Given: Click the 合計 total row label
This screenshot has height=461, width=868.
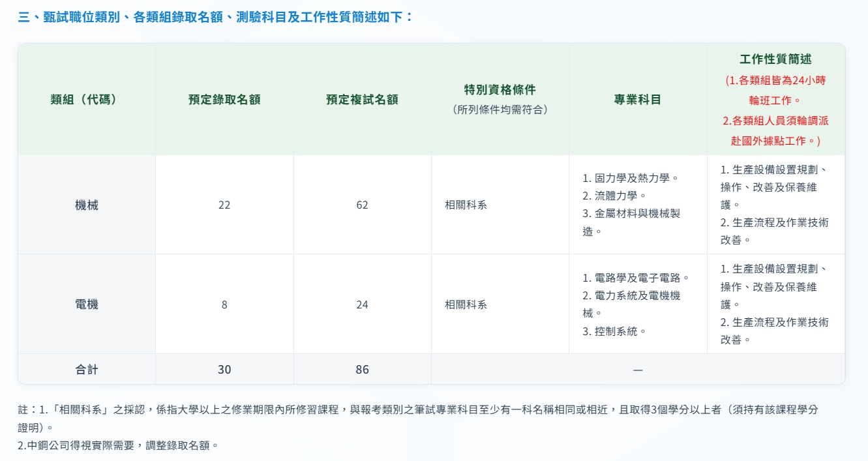Looking at the screenshot, I should pos(87,370).
